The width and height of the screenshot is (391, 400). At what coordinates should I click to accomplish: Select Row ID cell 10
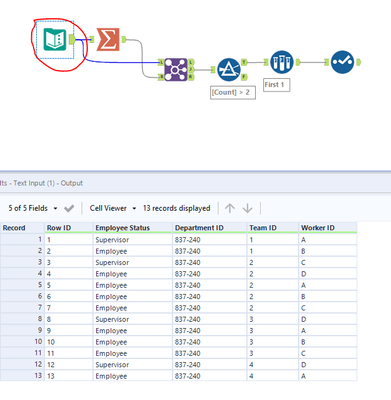click(69, 342)
